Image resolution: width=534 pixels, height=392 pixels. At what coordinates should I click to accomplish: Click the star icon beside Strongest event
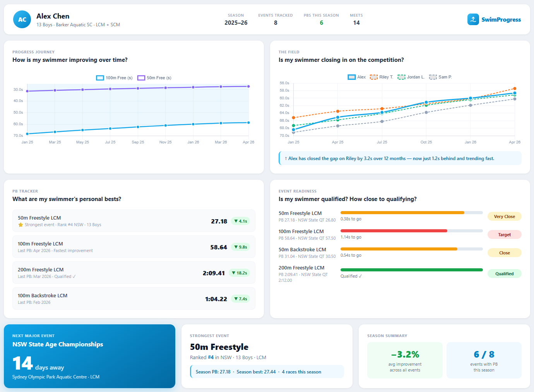[21, 225]
